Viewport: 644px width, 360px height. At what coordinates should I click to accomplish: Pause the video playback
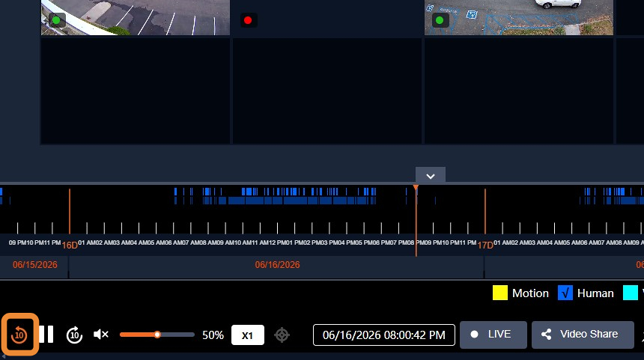click(46, 335)
